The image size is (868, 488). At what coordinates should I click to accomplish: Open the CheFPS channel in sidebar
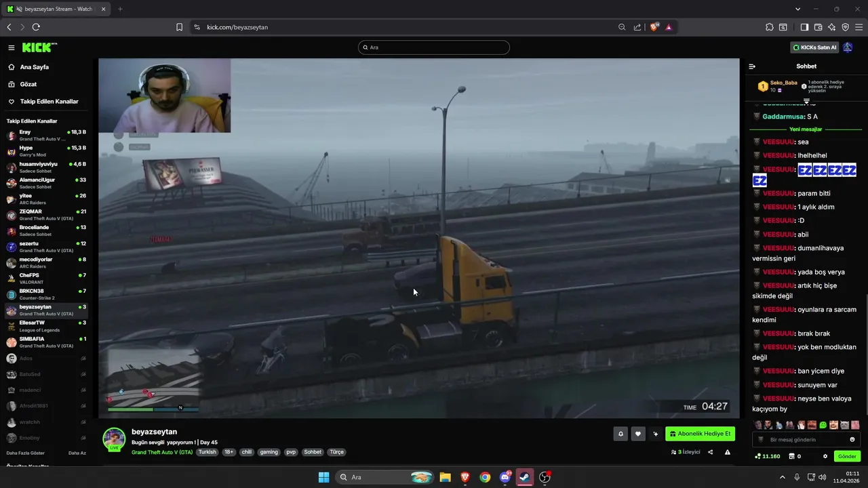click(46, 279)
